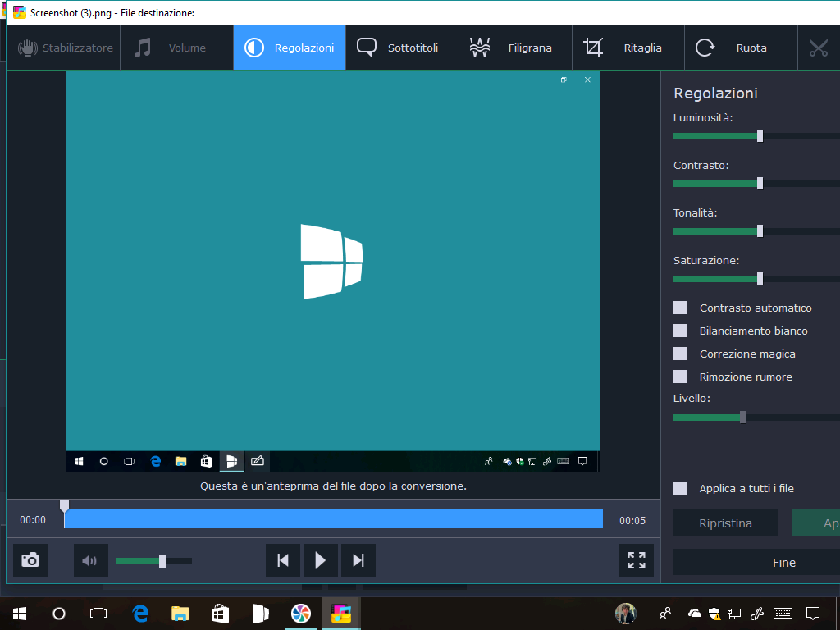Image resolution: width=840 pixels, height=630 pixels.
Task: Click the user avatar in system tray
Action: [626, 614]
